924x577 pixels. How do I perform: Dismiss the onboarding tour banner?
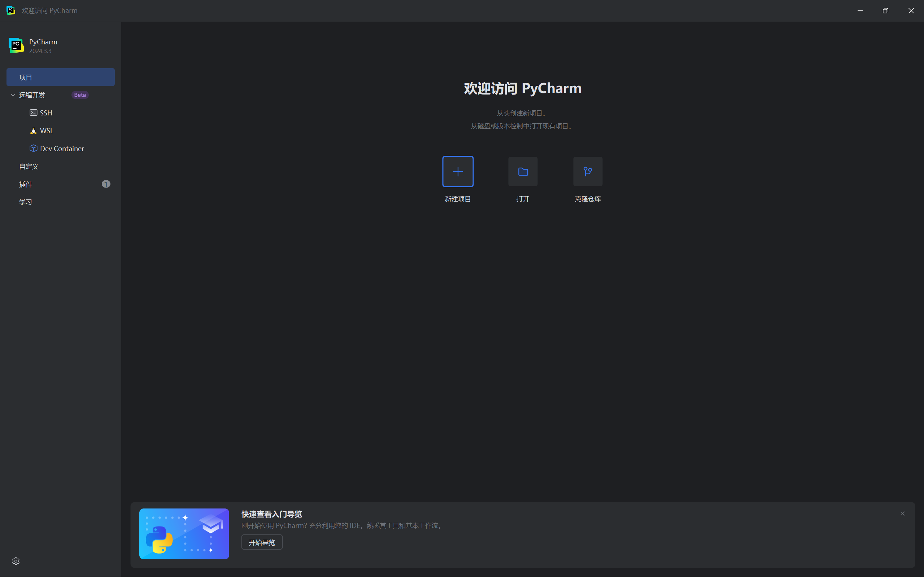[x=903, y=514]
